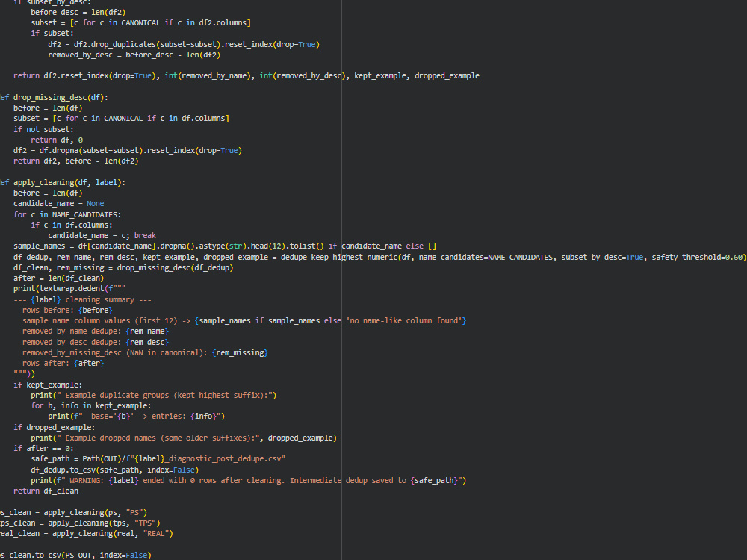Screen dimensions: 747x560
Task: Click the "removed_by_desc_dedupe: {rem_desc}" line
Action: (x=96, y=343)
